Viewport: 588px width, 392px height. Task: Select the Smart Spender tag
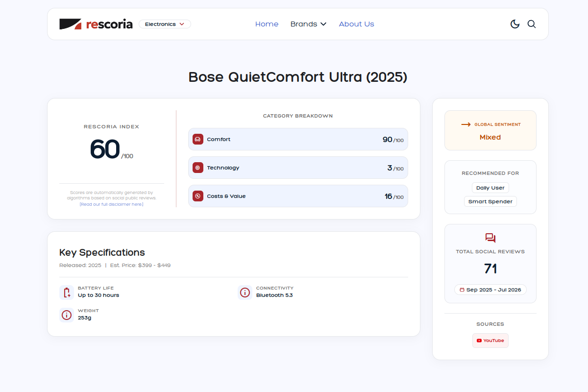[490, 201]
